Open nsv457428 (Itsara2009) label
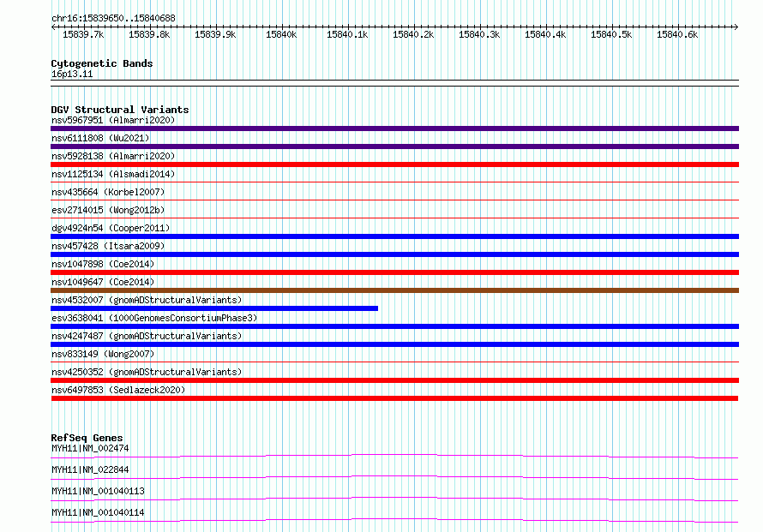 click(108, 246)
